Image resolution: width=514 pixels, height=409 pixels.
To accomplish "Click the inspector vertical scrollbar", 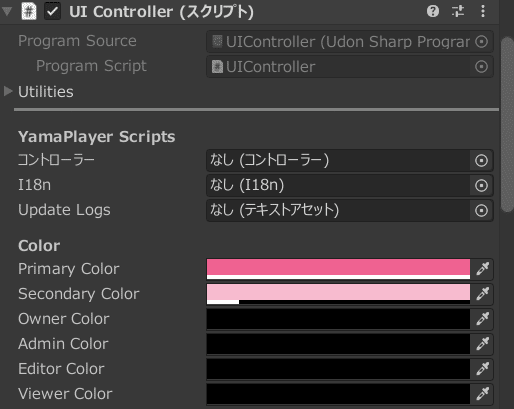I will tap(507, 124).
